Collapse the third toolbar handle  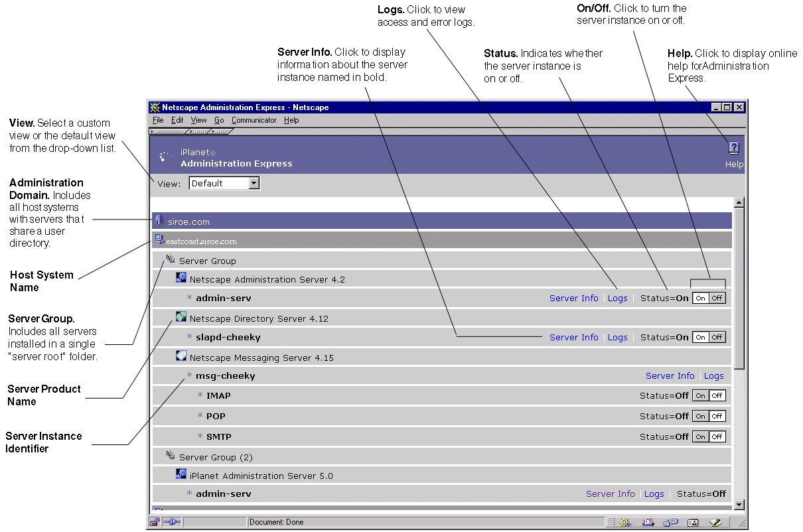click(x=222, y=131)
